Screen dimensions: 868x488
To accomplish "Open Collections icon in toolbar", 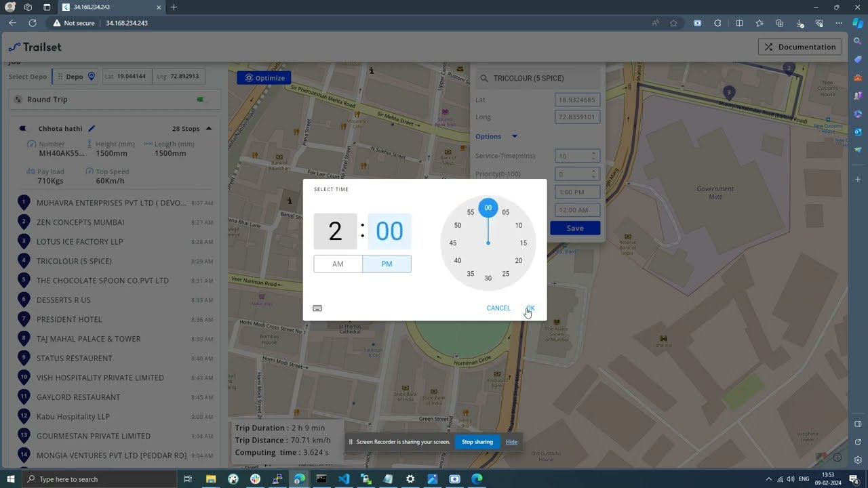I will click(x=779, y=23).
